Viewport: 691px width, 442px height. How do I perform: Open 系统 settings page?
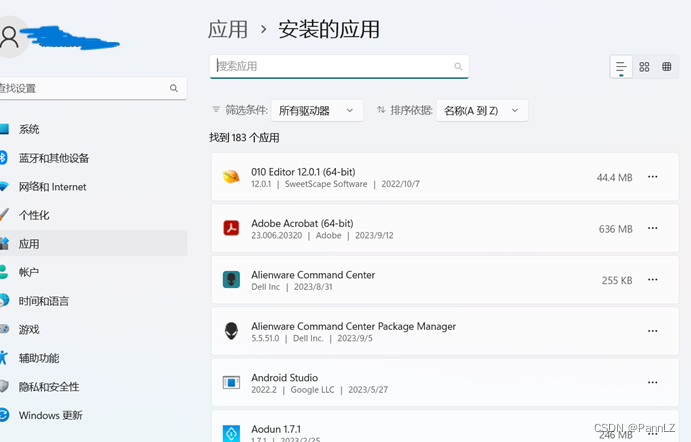(x=93, y=129)
